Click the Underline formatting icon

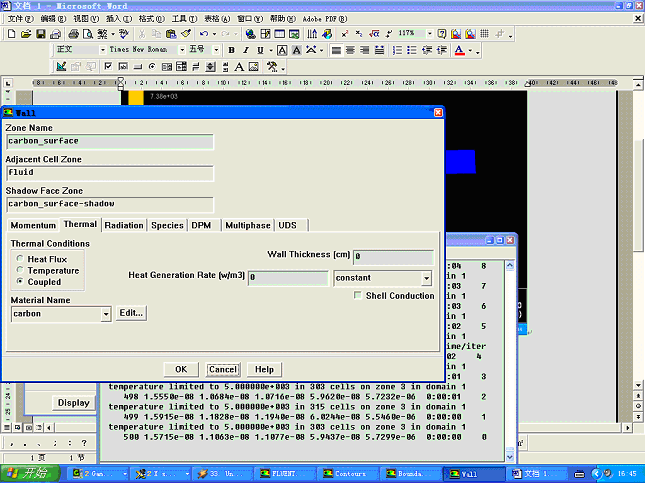(x=260, y=50)
